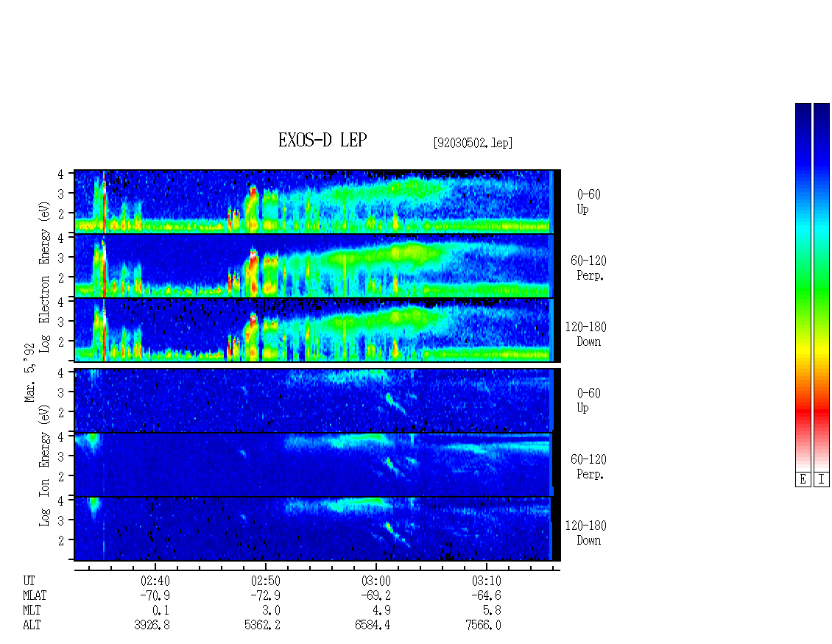Click the 03:10 UT tick label
Viewport: 832px width, 644px height.
coord(486,581)
